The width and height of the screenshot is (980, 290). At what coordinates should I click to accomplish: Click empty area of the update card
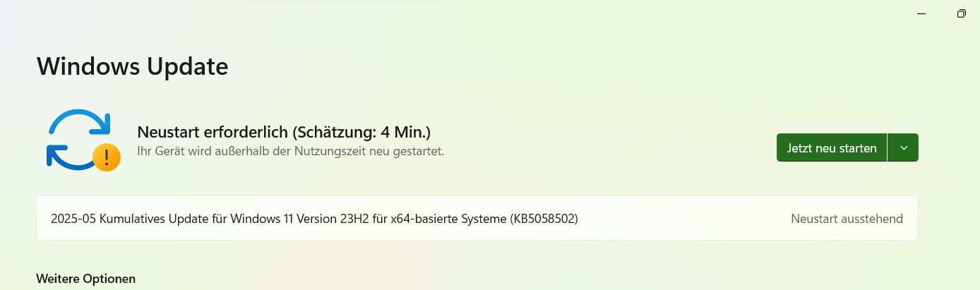click(x=685, y=219)
